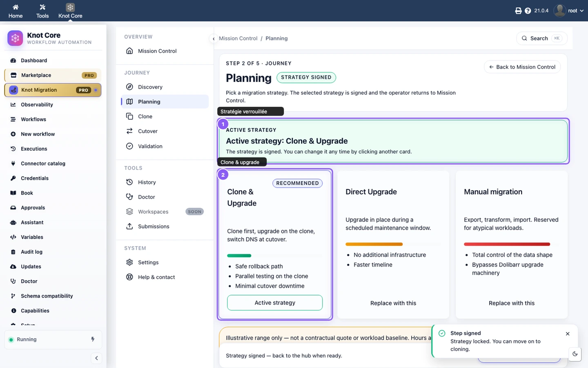Click the Validation checkmark icon
This screenshot has width=588, height=368.
pyautogui.click(x=129, y=146)
